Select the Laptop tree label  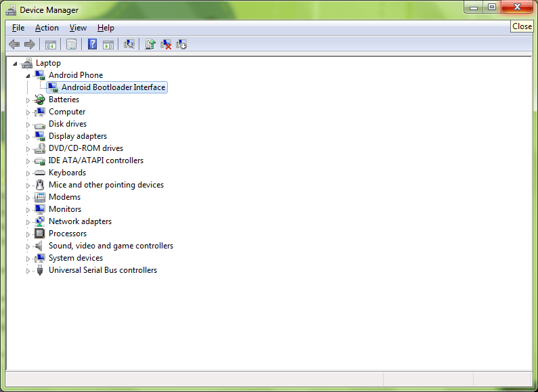pyautogui.click(x=48, y=63)
